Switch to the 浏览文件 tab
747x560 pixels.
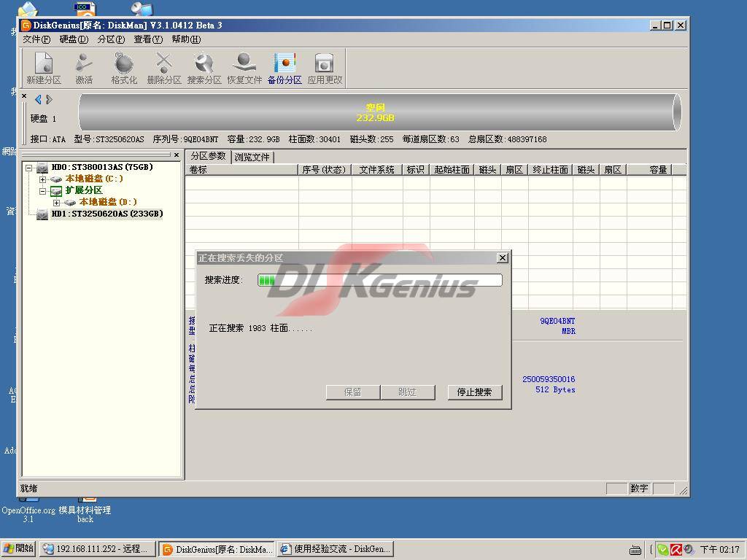click(252, 157)
